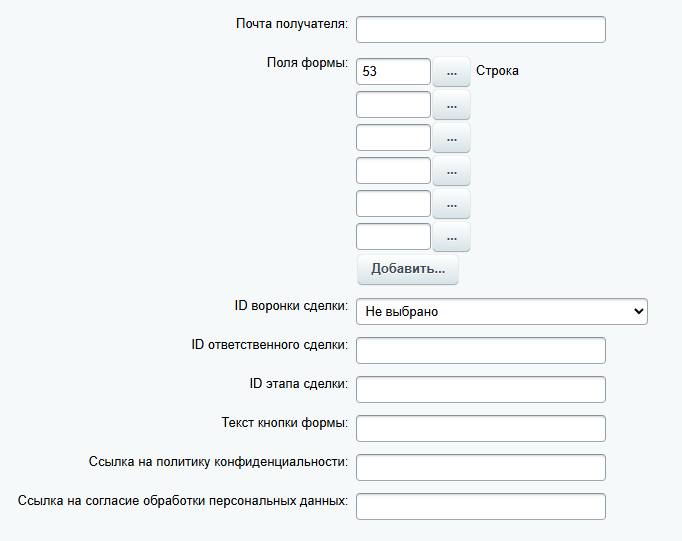Viewport: 682px width, 541px height.
Task: Focus Ссылка на политику конфиденциальности input
Action: tap(480, 467)
